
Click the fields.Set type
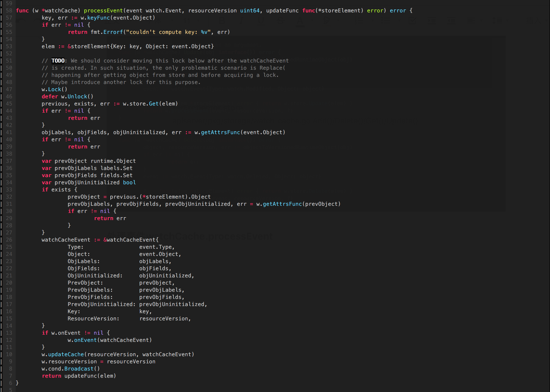click(116, 175)
